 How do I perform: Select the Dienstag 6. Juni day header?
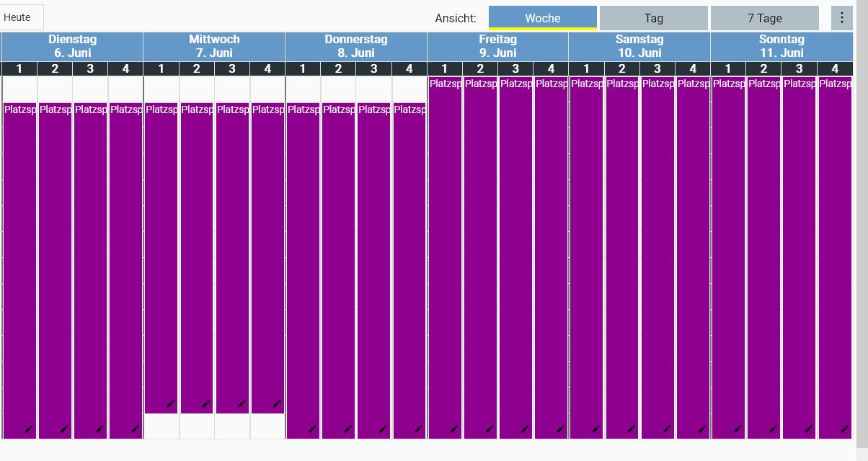coord(72,46)
